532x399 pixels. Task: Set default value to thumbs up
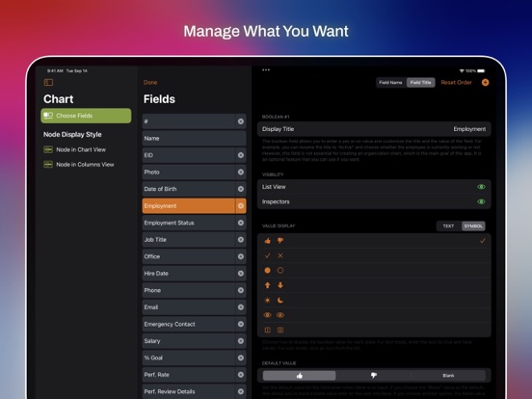pyautogui.click(x=299, y=375)
